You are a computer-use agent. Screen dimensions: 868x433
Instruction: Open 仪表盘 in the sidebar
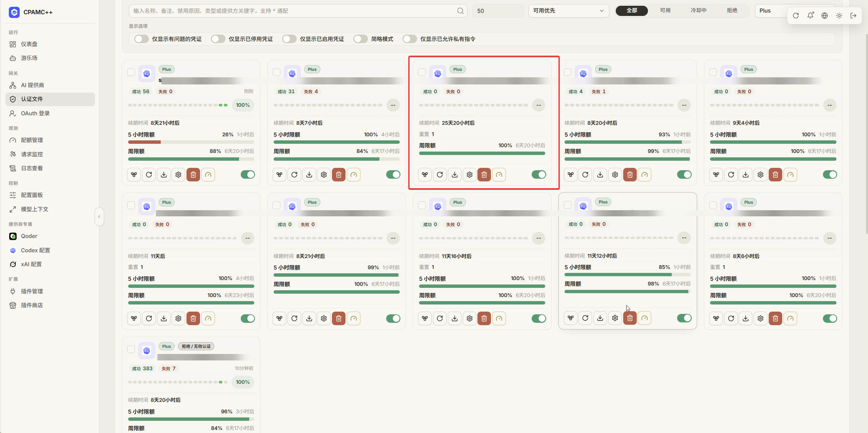pyautogui.click(x=50, y=44)
